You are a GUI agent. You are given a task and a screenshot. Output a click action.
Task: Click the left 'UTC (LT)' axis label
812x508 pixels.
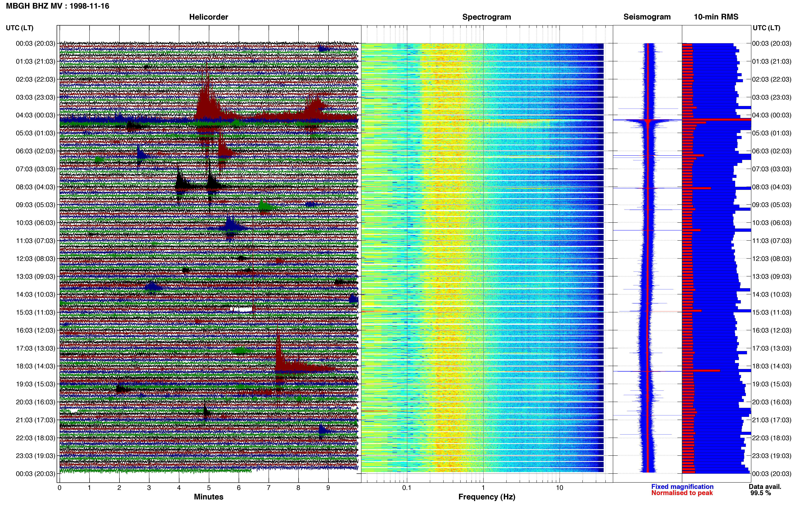pyautogui.click(x=19, y=28)
